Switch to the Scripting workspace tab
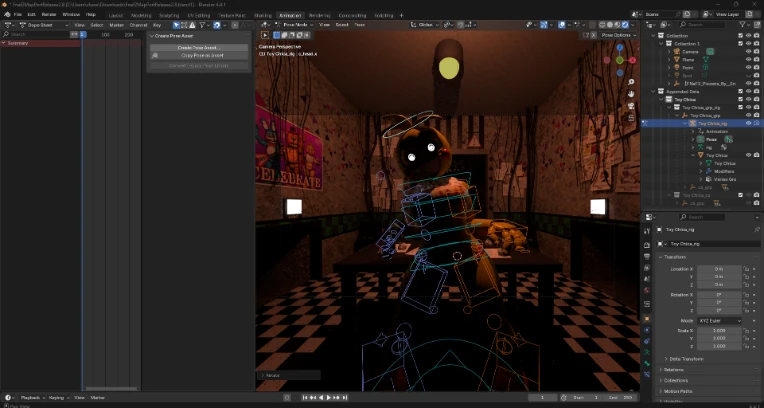The width and height of the screenshot is (764, 408). coord(383,15)
